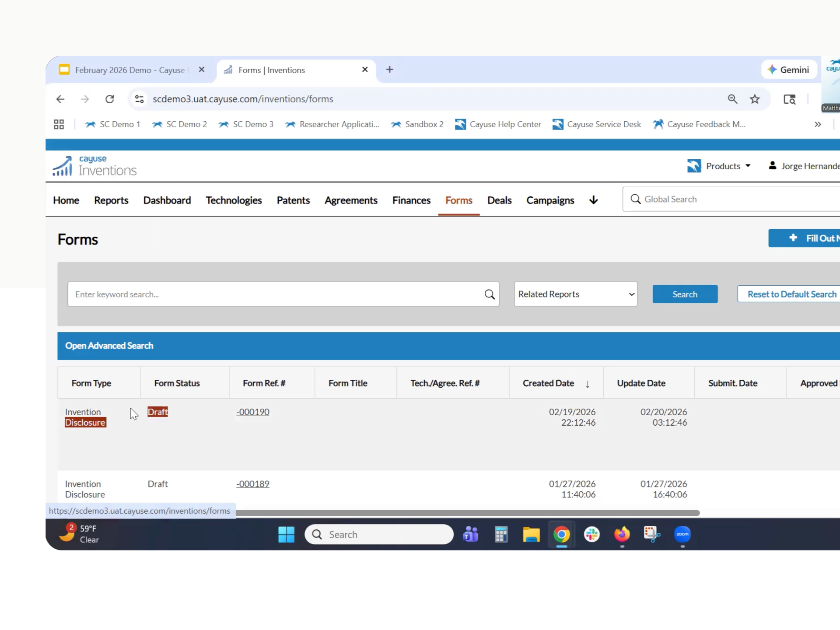Open form reference -000189

[x=253, y=484]
